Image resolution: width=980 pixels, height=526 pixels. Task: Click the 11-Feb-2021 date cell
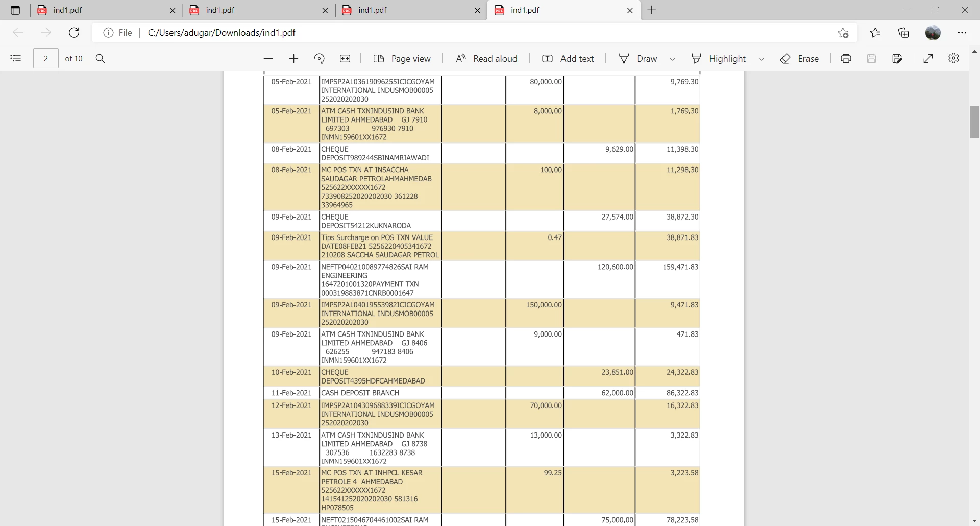[291, 393]
